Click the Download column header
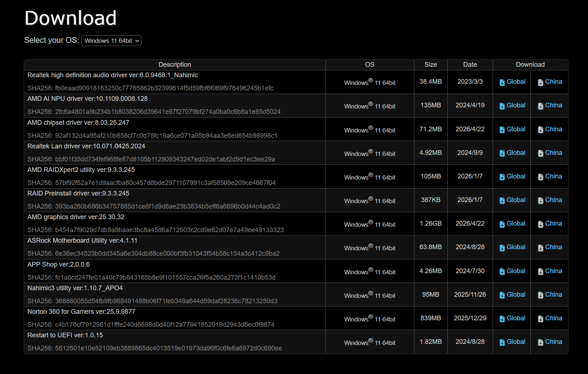The image size is (588, 374). tap(530, 65)
